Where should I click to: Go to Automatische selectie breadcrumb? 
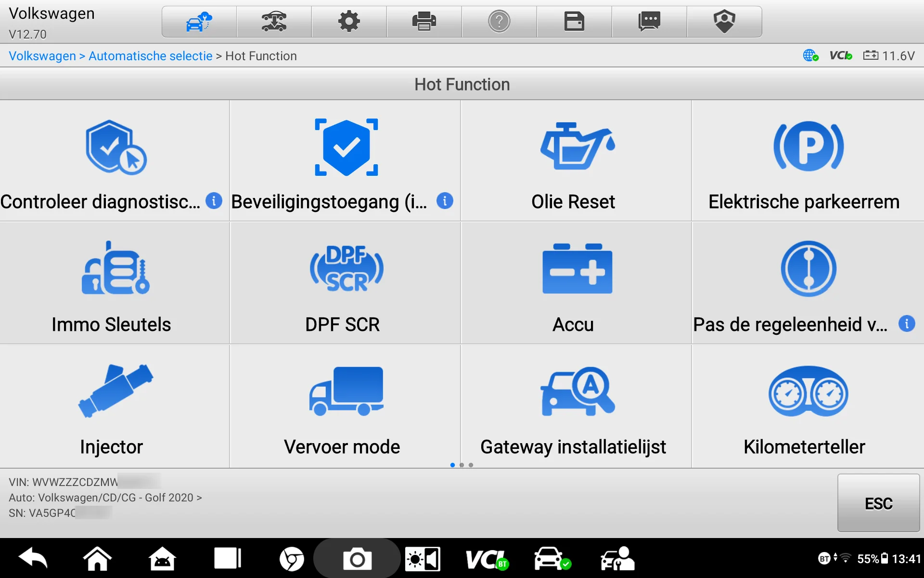[151, 56]
